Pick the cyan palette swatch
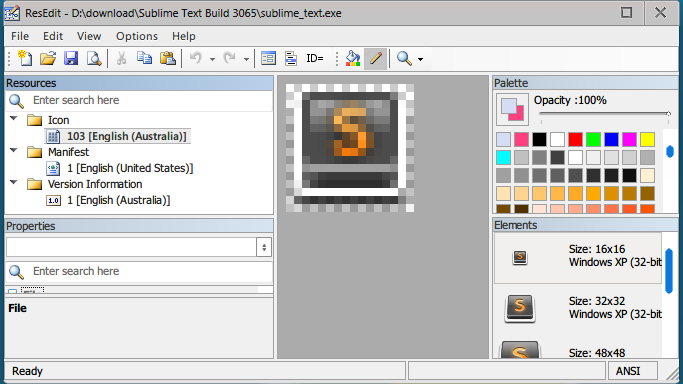The height and width of the screenshot is (384, 683). point(503,157)
